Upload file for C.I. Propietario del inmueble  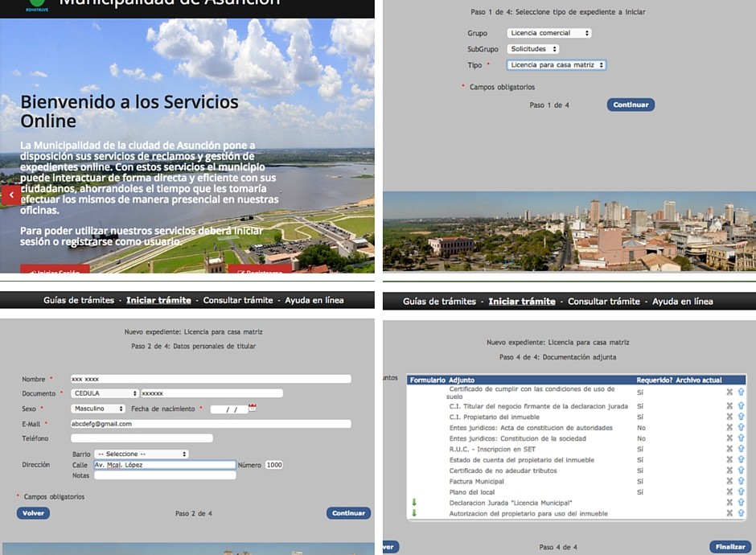point(741,417)
